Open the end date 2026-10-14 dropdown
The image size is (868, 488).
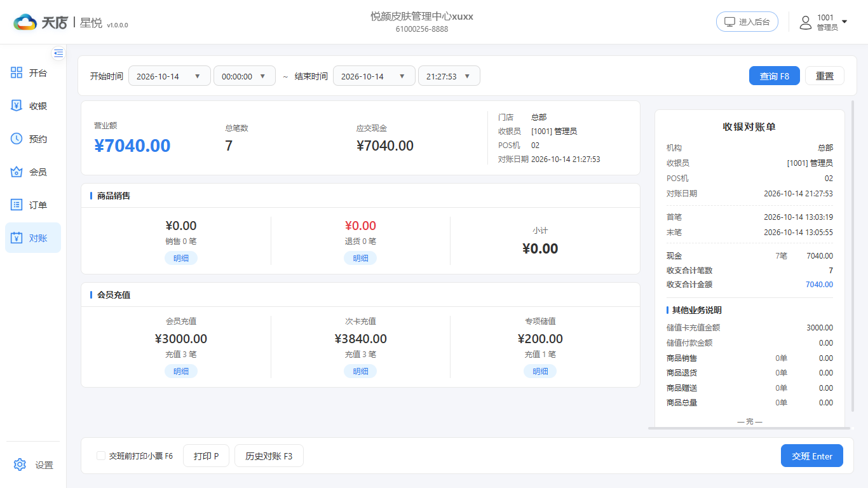coord(374,76)
